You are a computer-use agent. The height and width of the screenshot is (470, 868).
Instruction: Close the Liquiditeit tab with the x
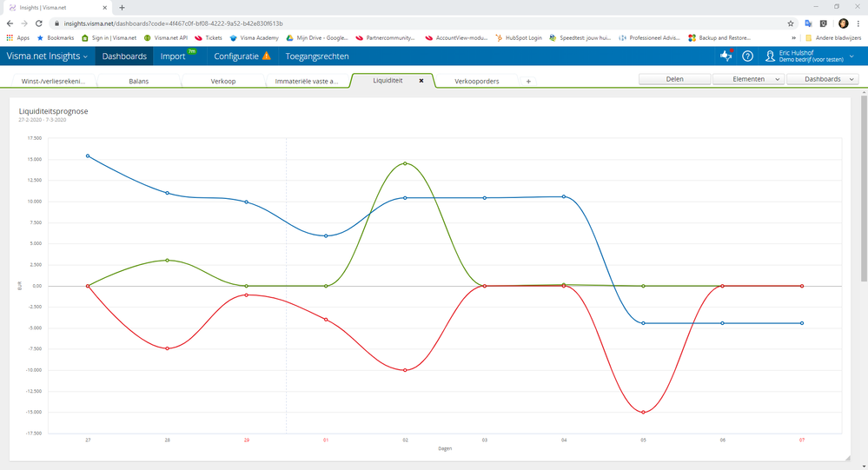pyautogui.click(x=421, y=80)
